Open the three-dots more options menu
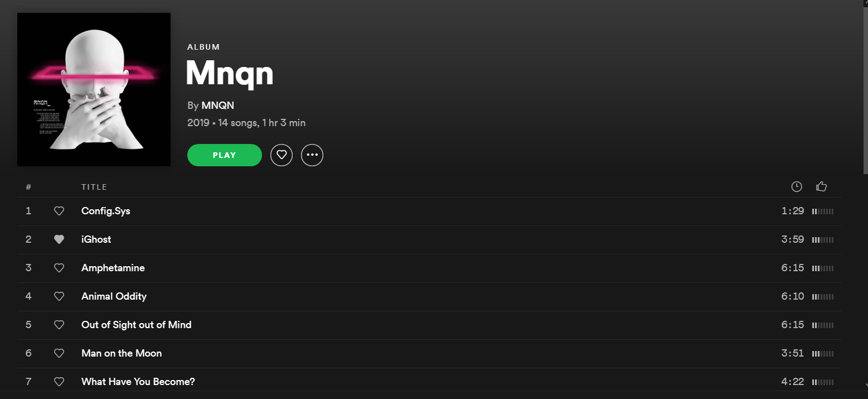Screen dimensions: 868x399 312,155
